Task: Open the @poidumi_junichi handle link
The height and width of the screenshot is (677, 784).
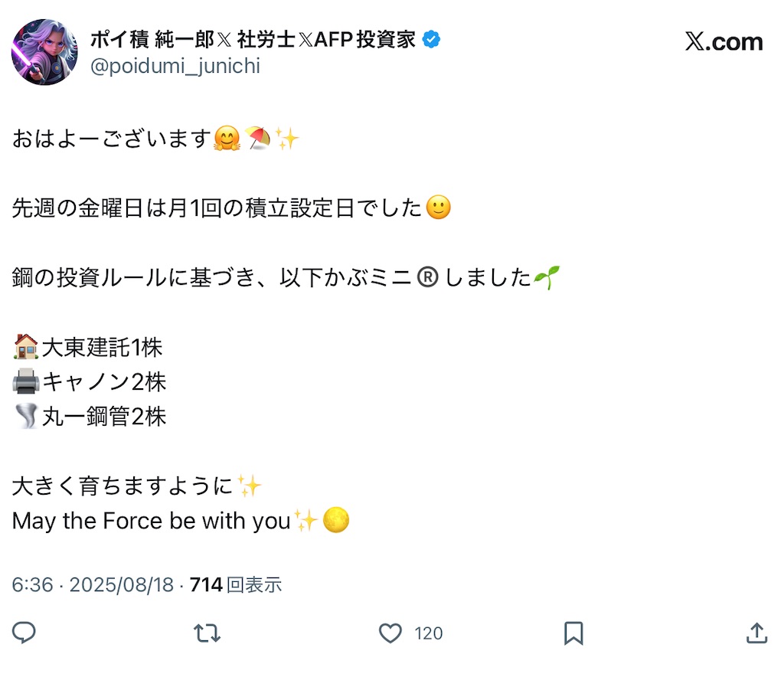Action: coord(175,67)
